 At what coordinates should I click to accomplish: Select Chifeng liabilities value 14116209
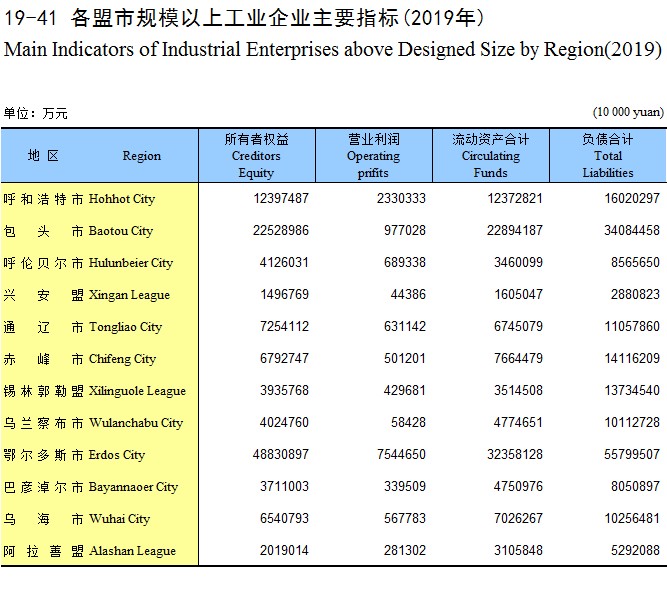tap(632, 358)
